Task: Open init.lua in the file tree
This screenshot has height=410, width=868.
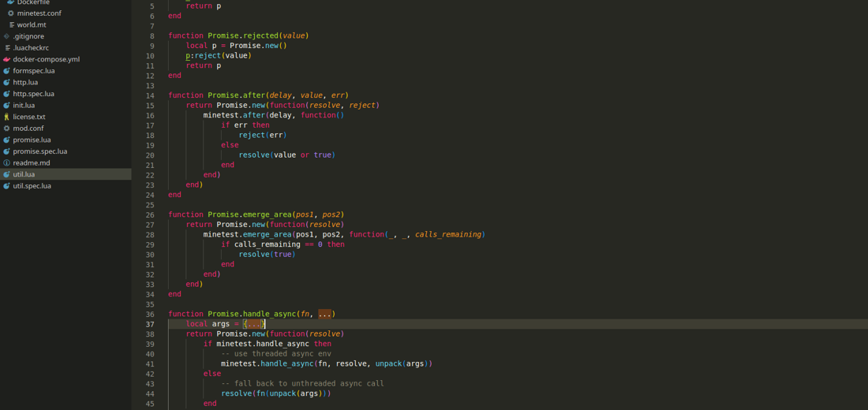Action: (24, 105)
